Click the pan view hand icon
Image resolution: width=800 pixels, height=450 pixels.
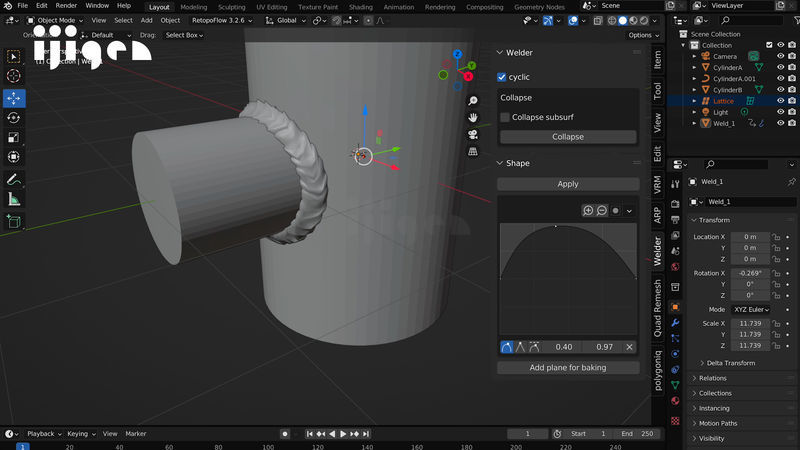pos(473,117)
